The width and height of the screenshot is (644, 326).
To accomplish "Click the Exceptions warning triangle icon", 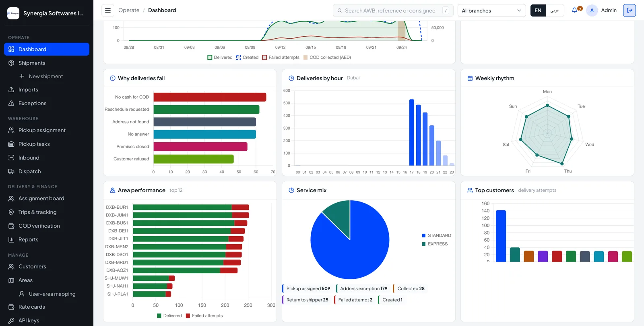I will coord(11,103).
